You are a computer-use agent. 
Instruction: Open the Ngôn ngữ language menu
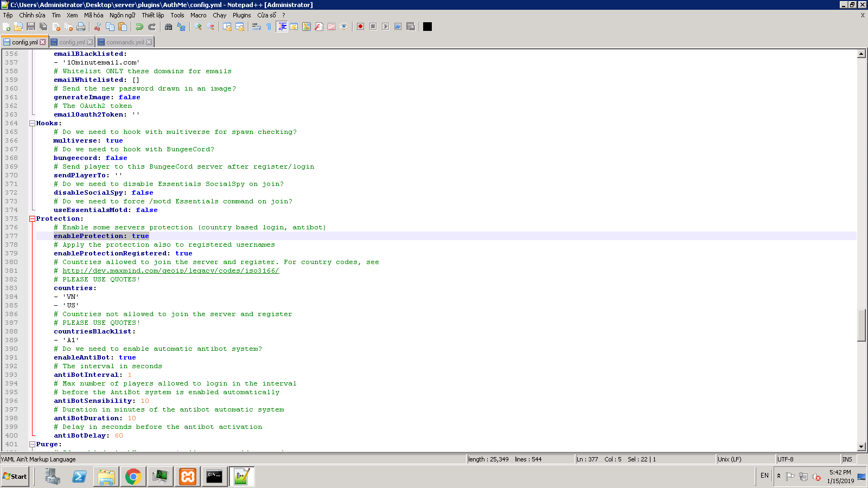click(123, 15)
